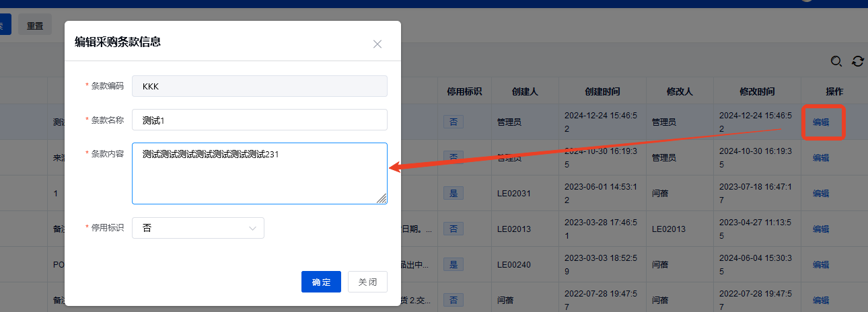Expand the 停用标识 dropdown in the dialog

198,228
